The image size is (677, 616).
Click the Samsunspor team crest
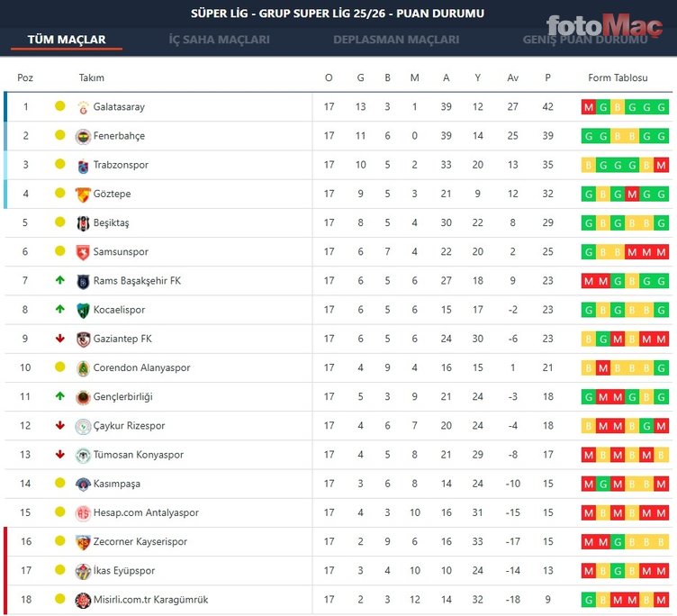click(84, 252)
